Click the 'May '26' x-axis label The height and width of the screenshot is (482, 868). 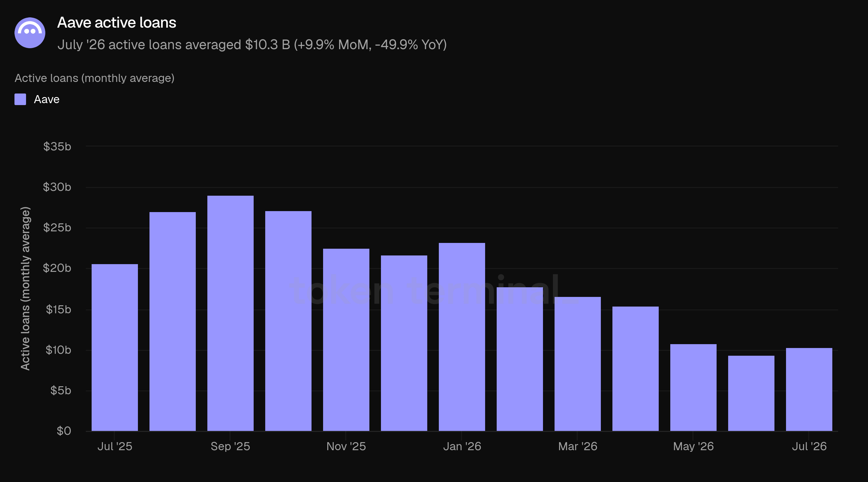(x=693, y=446)
